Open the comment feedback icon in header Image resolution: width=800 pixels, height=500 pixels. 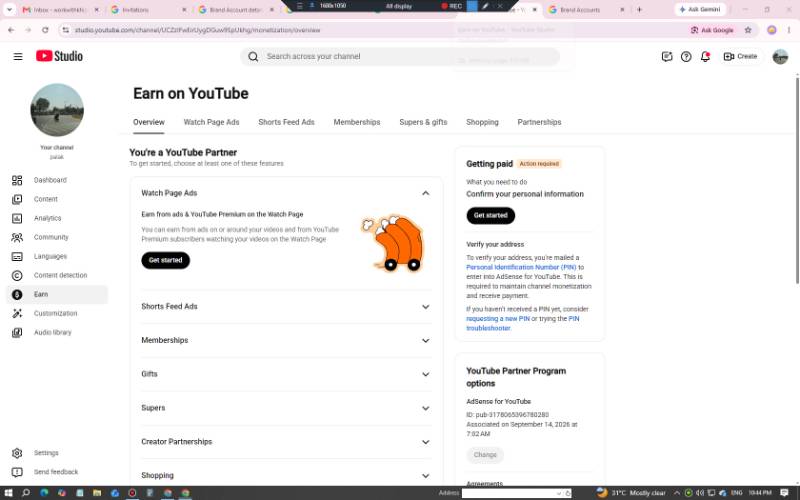667,57
